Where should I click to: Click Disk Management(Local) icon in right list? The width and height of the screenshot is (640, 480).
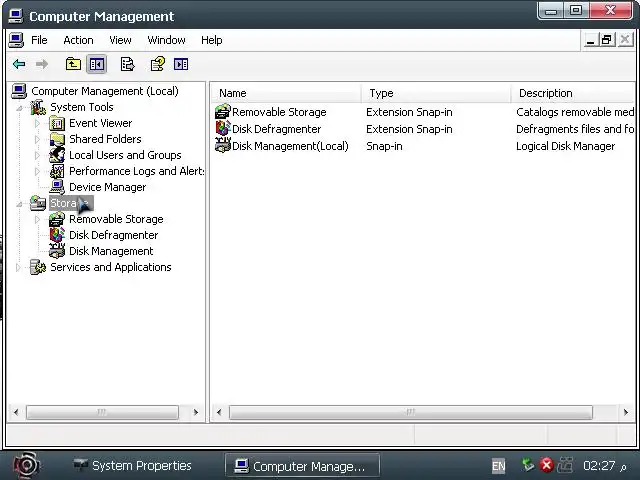223,146
